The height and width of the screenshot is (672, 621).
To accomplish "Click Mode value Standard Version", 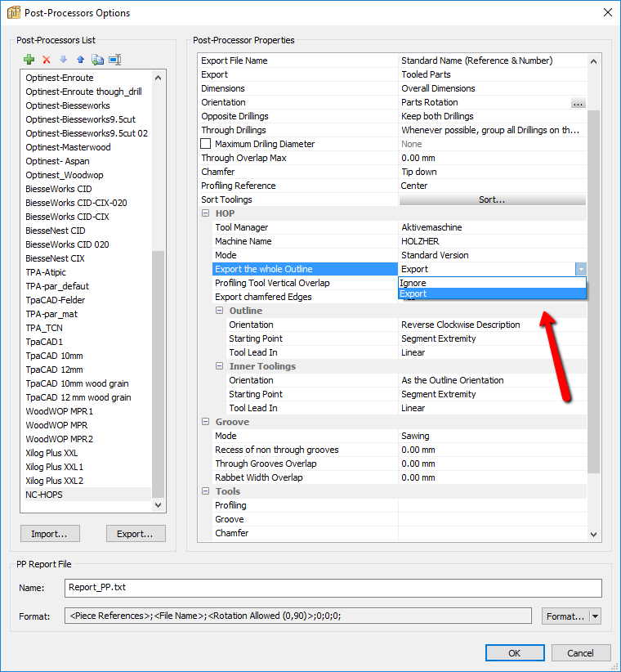I will point(435,255).
